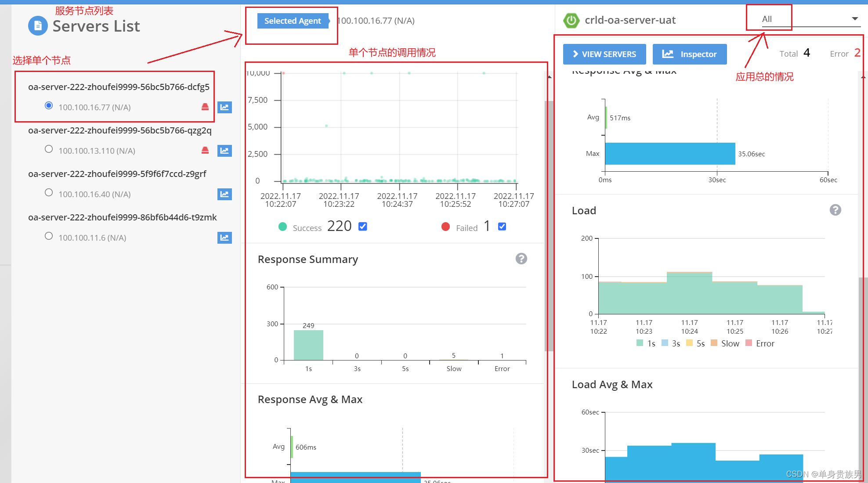The height and width of the screenshot is (483, 868).
Task: Open chart icon for 100.100.16.77 agent
Action: [x=224, y=107]
